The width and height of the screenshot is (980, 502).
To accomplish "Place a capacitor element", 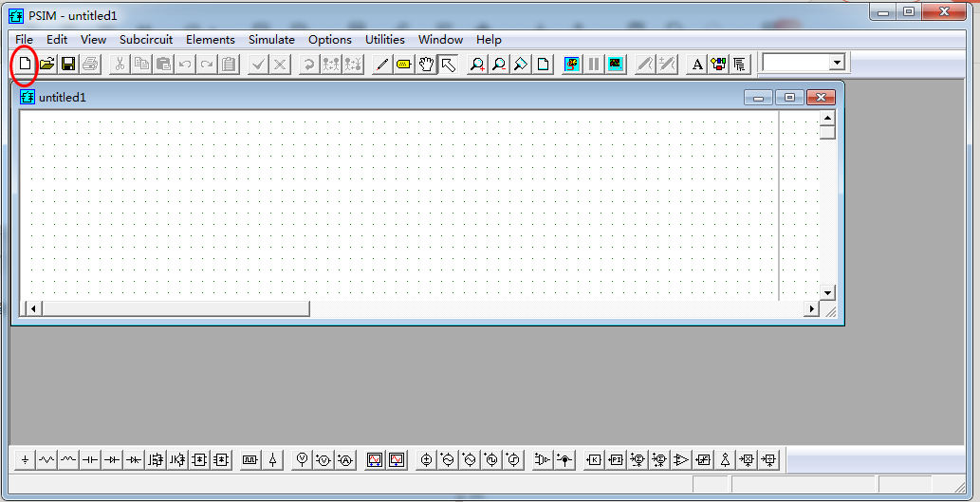I will (x=90, y=460).
